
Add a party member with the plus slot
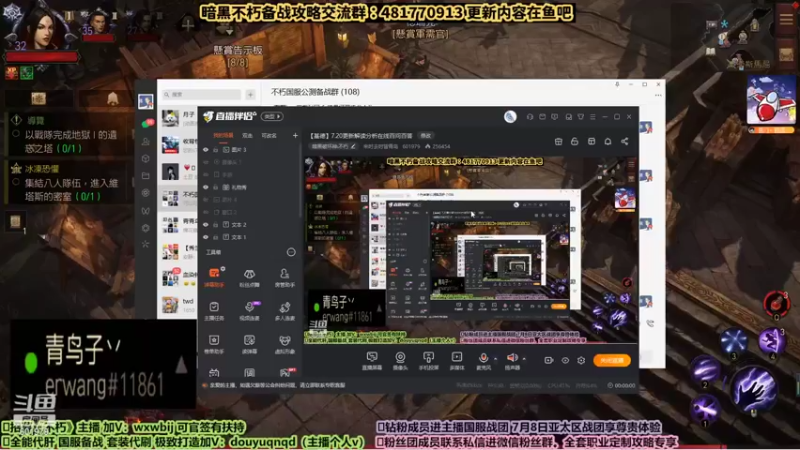tap(187, 24)
